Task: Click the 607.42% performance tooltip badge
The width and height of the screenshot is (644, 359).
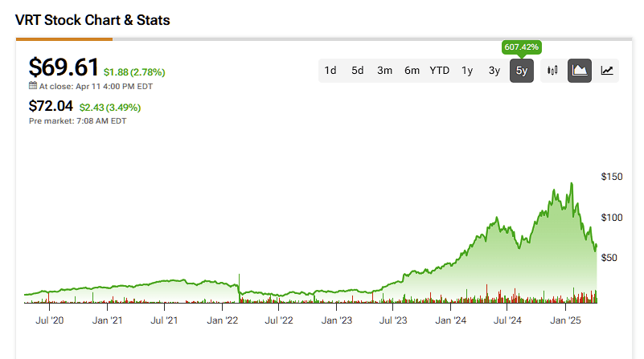Action: pyautogui.click(x=521, y=47)
